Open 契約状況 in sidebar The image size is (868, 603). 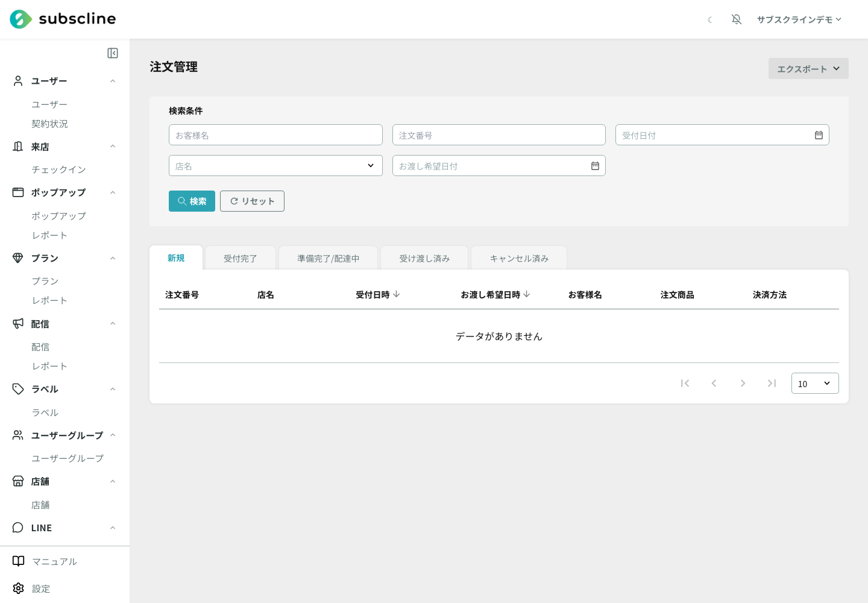tap(49, 124)
